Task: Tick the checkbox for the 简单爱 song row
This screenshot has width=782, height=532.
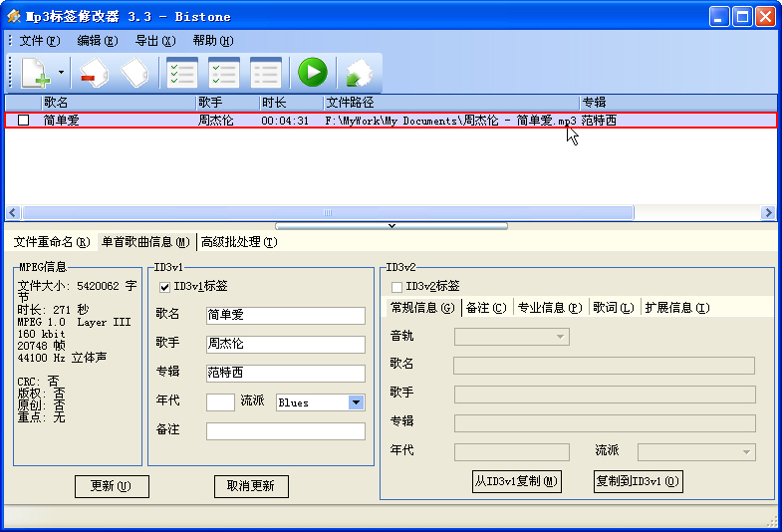Action: (x=24, y=121)
